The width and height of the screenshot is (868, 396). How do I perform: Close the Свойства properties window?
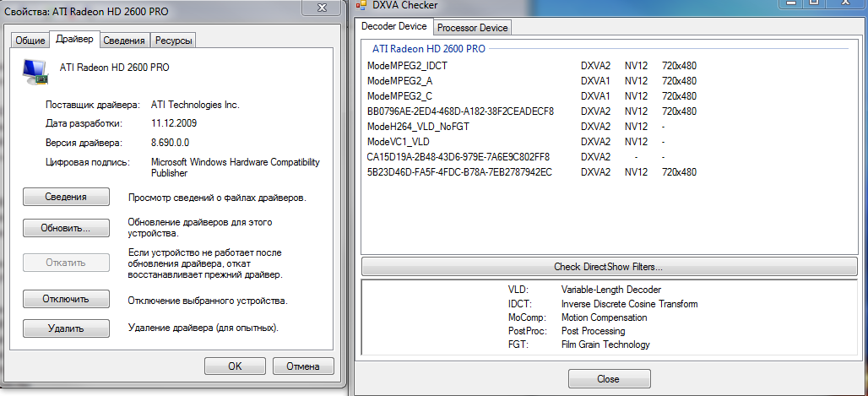pyautogui.click(x=322, y=7)
